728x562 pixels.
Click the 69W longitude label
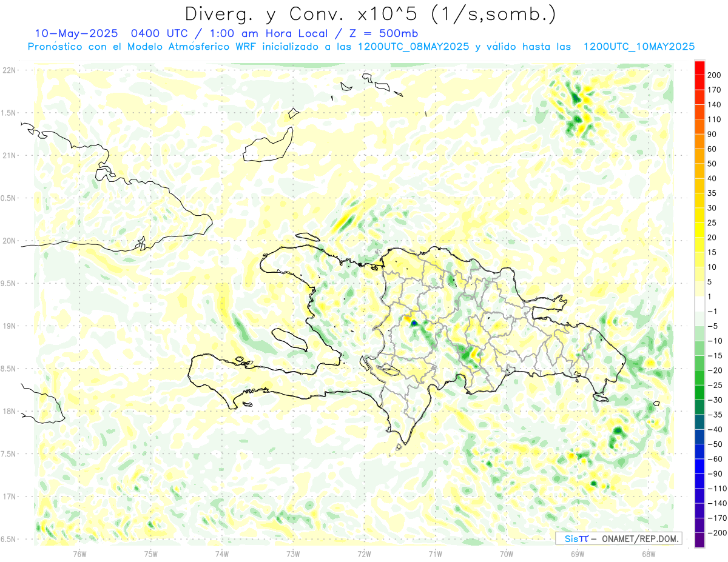coord(578,553)
